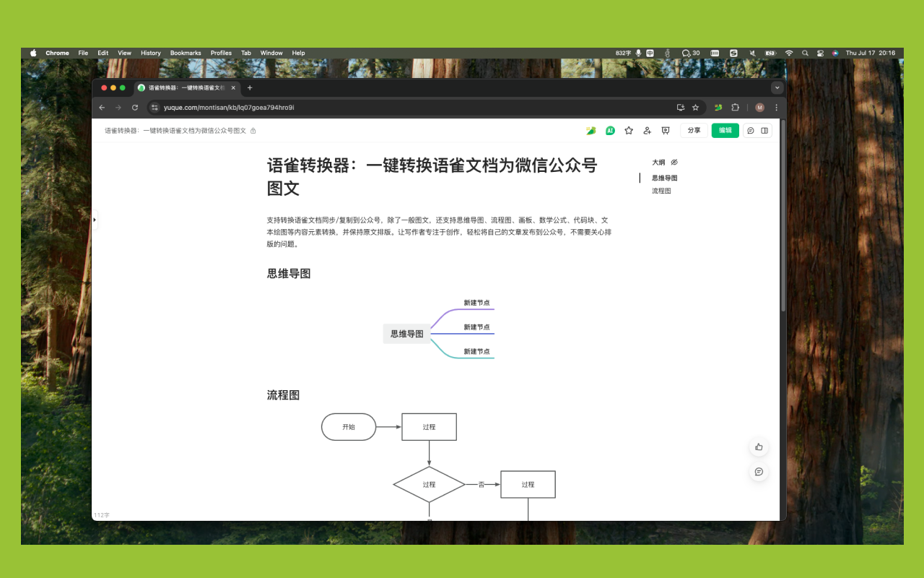Viewport: 924px width, 578px height.
Task: Open the Profiles menu
Action: click(x=221, y=53)
